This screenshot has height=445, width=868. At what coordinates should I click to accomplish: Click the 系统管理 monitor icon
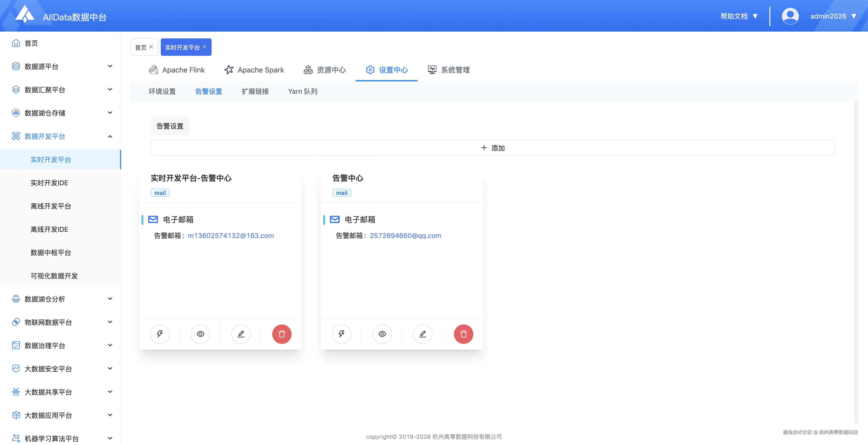click(432, 70)
